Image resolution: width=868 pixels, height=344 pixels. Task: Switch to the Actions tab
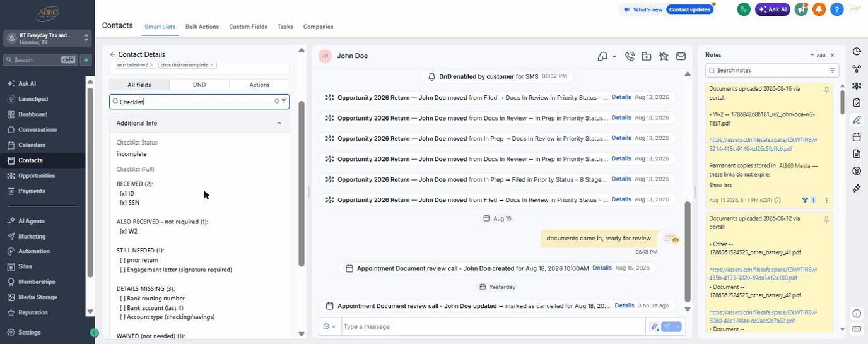[259, 85]
